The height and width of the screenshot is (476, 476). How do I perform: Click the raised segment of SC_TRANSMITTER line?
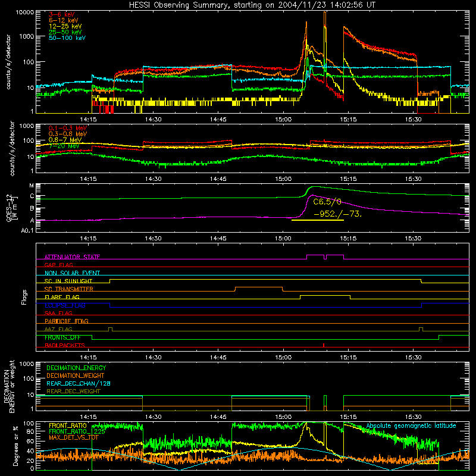[259, 287]
